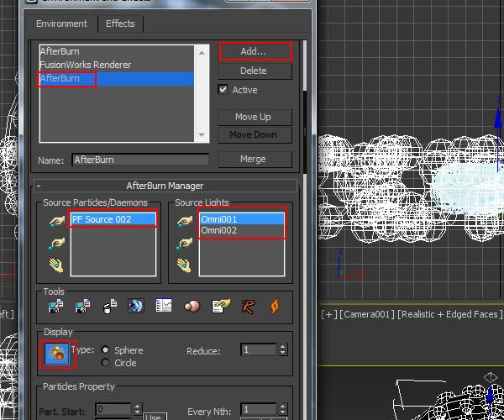
Task: Click the effects list scroll down arrow
Action: 202,135
